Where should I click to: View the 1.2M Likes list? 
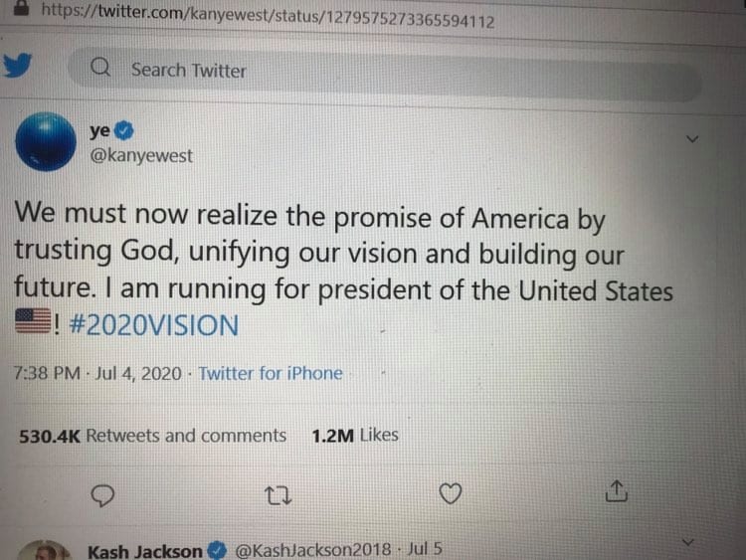point(355,435)
